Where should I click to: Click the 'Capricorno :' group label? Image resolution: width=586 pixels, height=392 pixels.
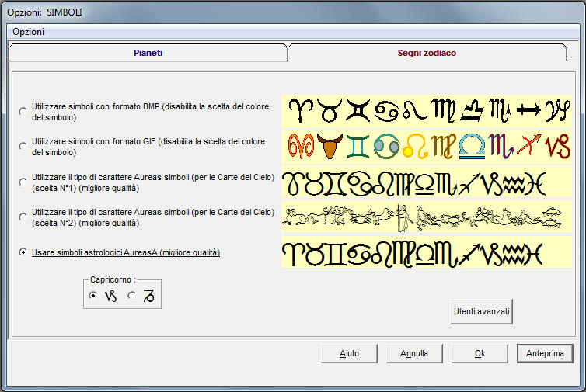coord(113,279)
